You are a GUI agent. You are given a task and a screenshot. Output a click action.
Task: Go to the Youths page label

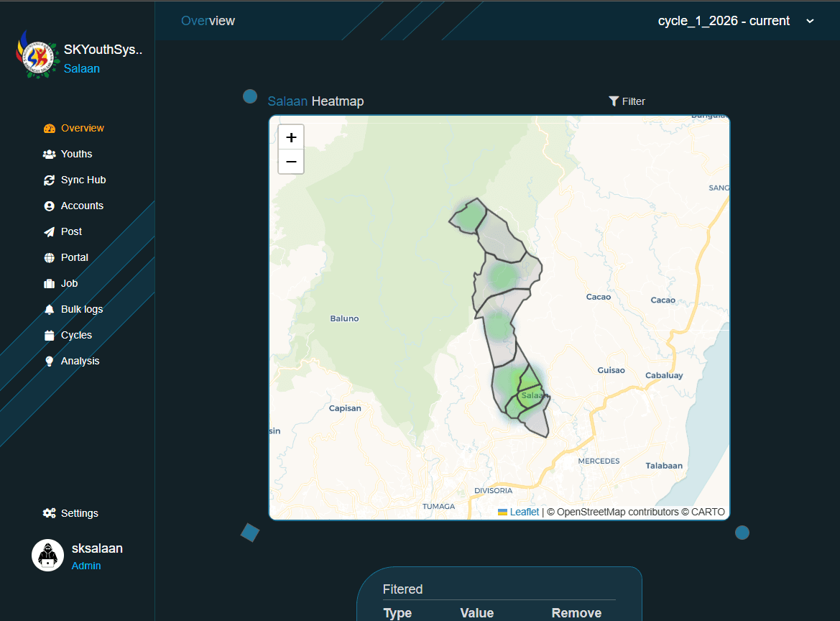coord(77,154)
